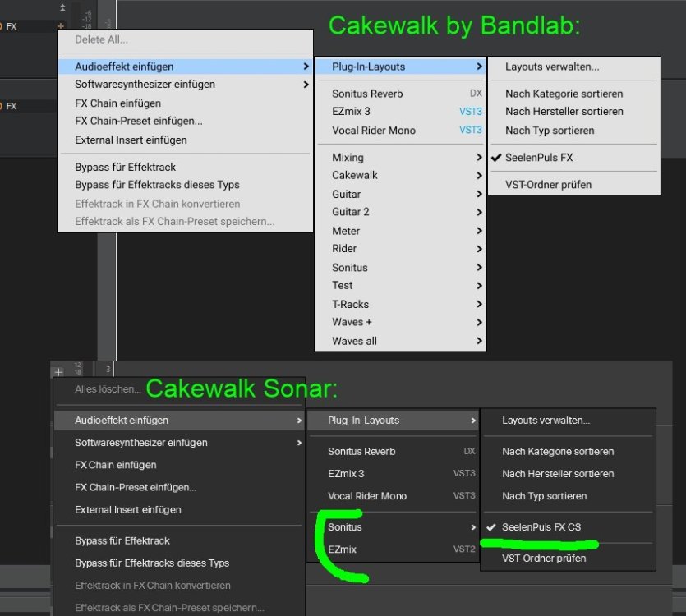Open the Guitar 2 plug-in folder
This screenshot has width=686, height=616.
pyautogui.click(x=400, y=212)
